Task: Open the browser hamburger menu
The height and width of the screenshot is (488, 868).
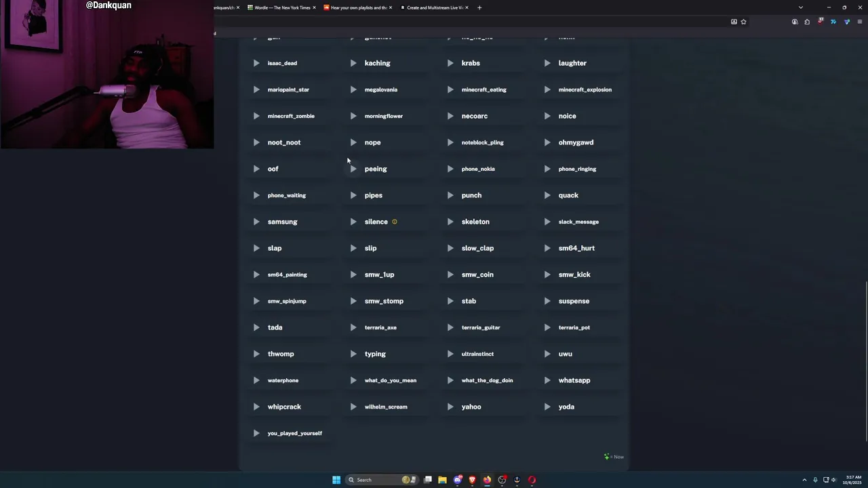Action: coord(860,22)
